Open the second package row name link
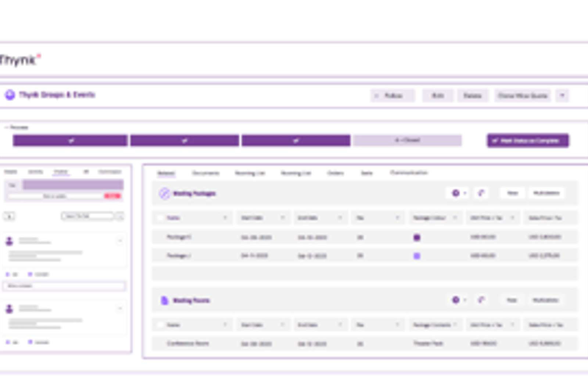 click(x=179, y=256)
